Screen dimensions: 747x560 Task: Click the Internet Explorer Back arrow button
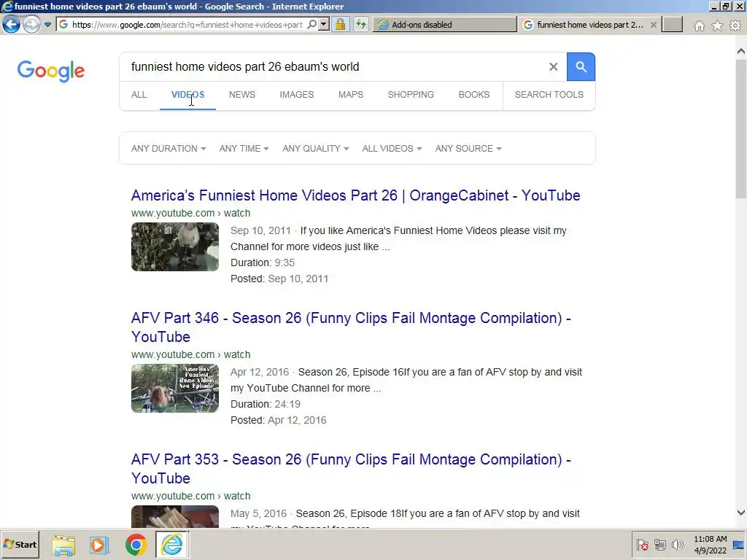(x=12, y=24)
